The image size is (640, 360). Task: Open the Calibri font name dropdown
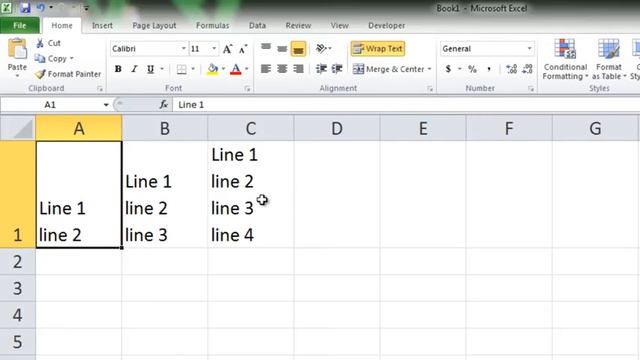coord(183,49)
